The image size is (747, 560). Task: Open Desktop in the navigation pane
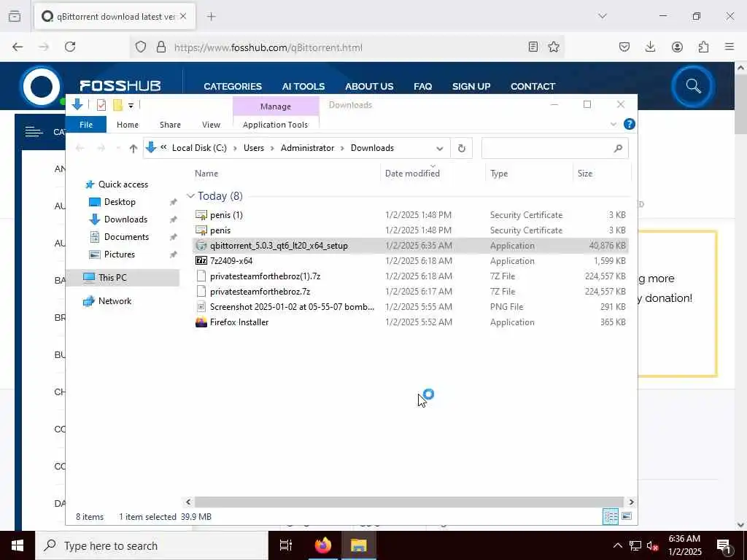click(120, 202)
